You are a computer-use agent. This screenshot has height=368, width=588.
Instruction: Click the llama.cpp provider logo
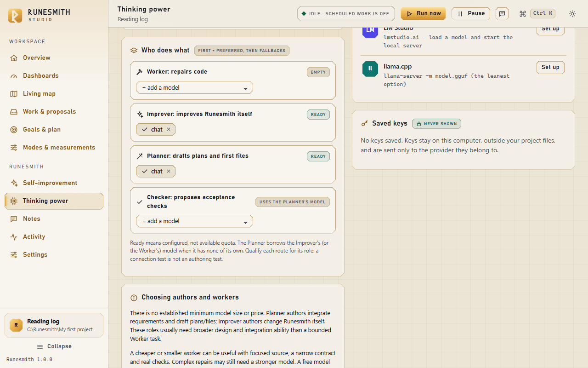point(370,69)
